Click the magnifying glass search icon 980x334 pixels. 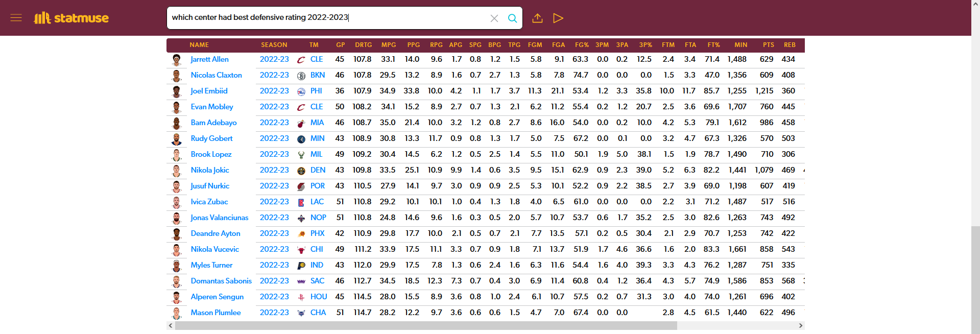(512, 18)
